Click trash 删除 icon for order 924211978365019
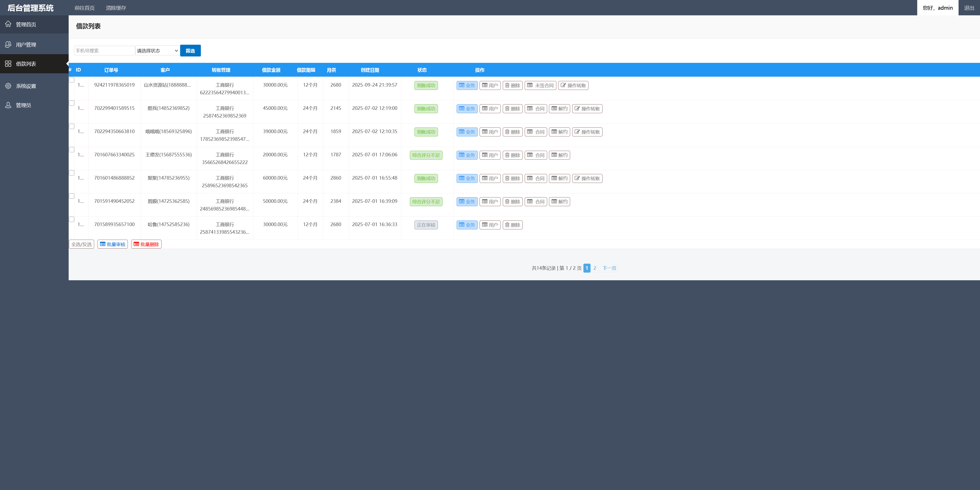This screenshot has width=980, height=490. pyautogui.click(x=507, y=85)
